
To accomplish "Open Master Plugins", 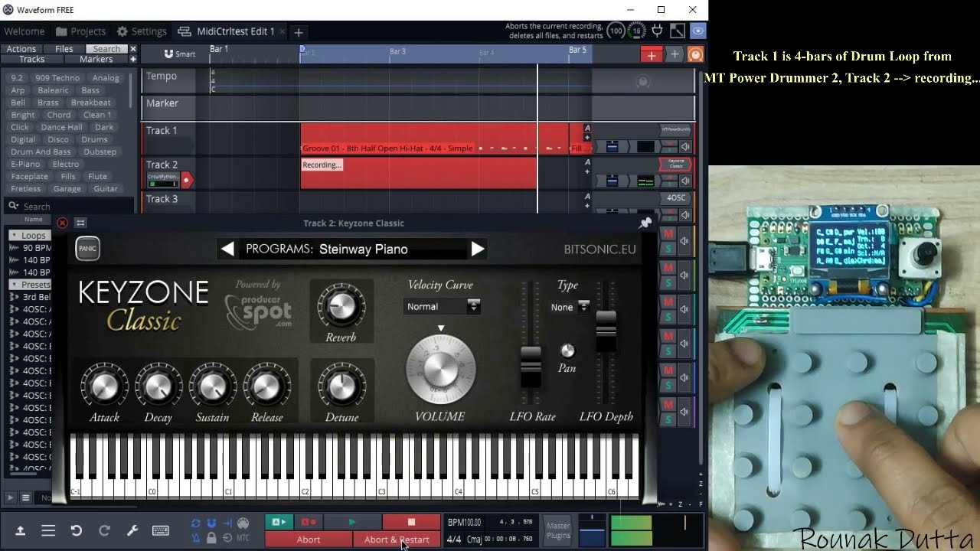I will point(557,530).
